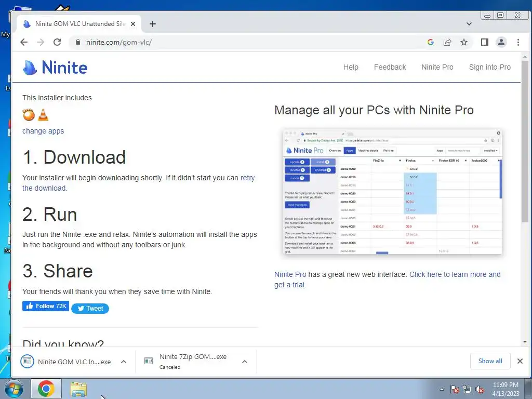
Task: Click the browser forward arrow
Action: pyautogui.click(x=41, y=42)
